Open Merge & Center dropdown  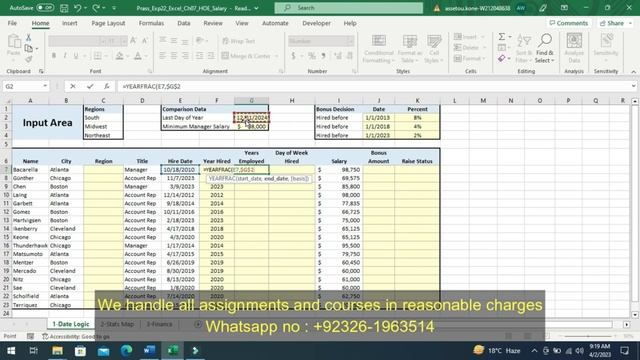pos(276,56)
